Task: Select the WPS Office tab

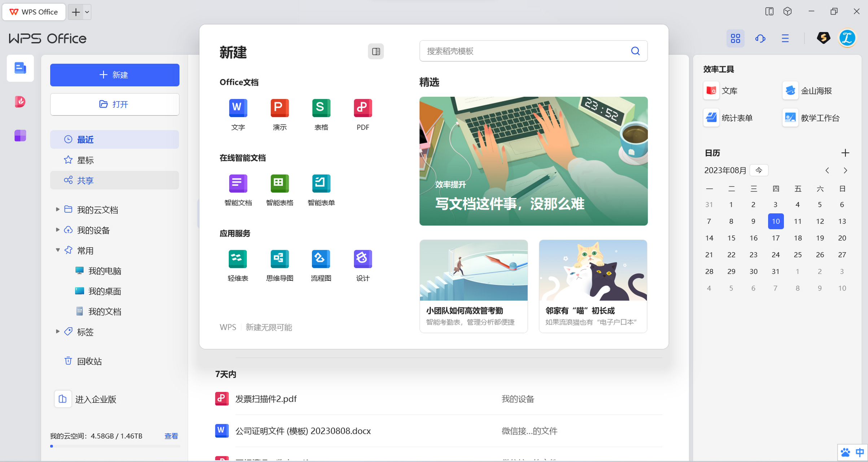Action: [x=34, y=12]
